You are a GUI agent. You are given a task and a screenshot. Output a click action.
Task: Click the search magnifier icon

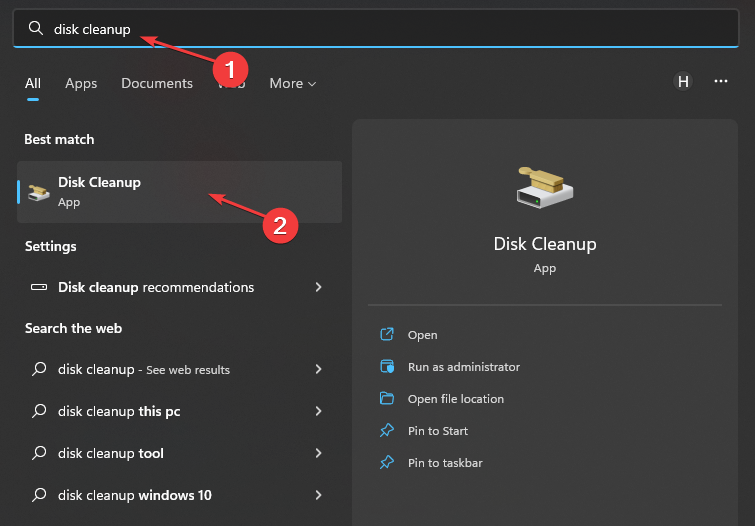point(36,28)
